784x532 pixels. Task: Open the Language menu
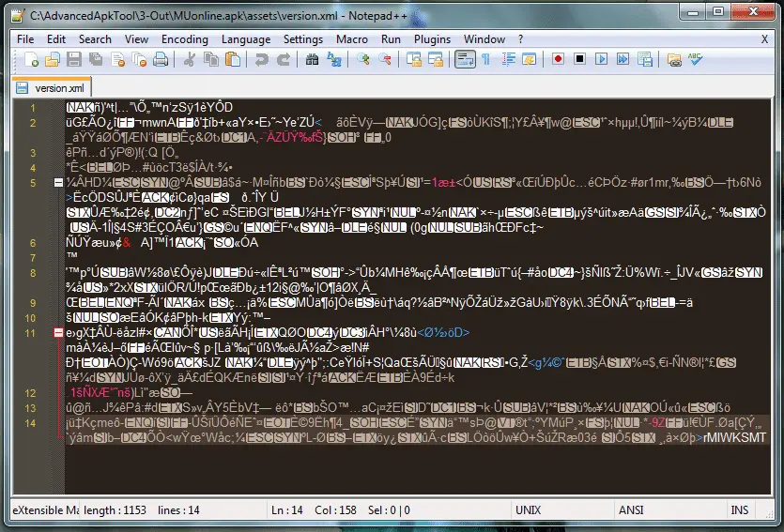pos(246,39)
